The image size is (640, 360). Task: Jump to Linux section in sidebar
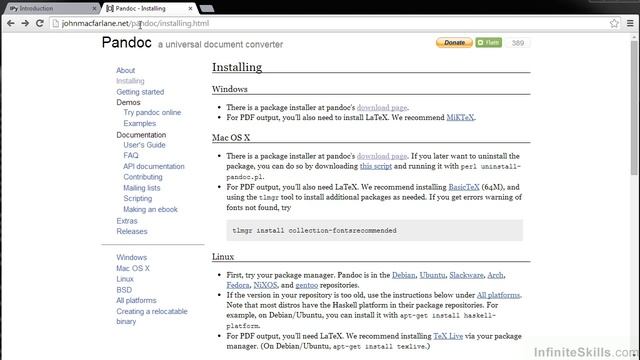pyautogui.click(x=124, y=279)
